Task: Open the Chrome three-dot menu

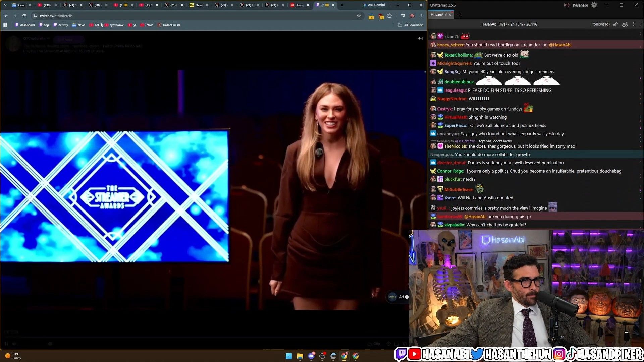Action: 421,16
